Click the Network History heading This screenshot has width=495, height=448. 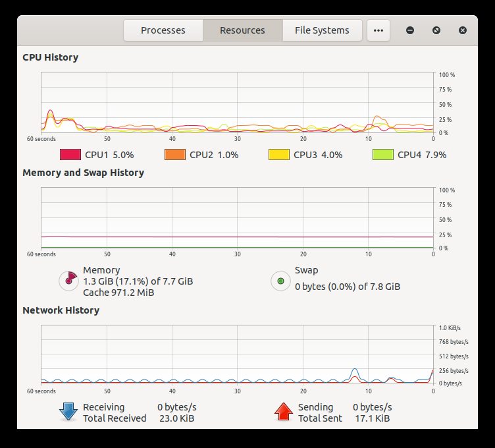click(61, 310)
